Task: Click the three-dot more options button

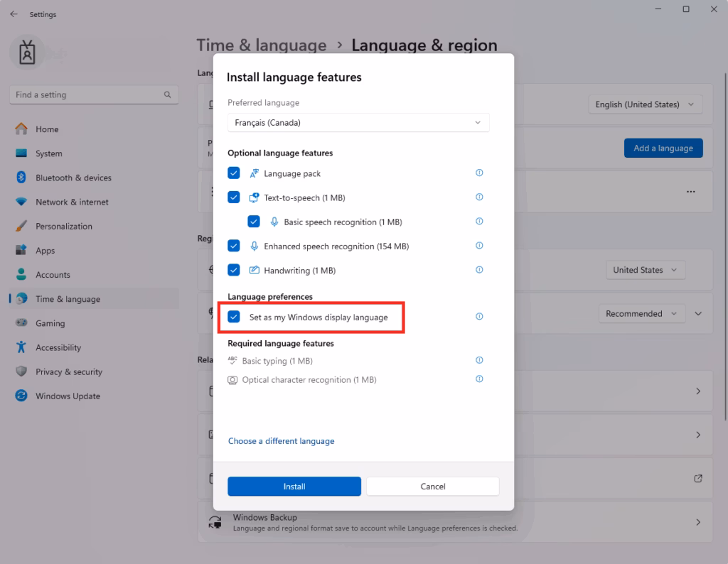Action: pyautogui.click(x=691, y=192)
